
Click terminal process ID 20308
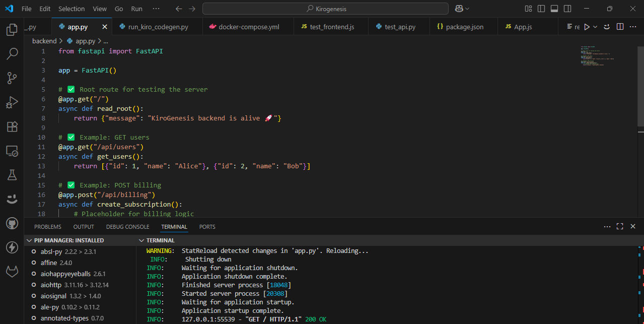274,294
